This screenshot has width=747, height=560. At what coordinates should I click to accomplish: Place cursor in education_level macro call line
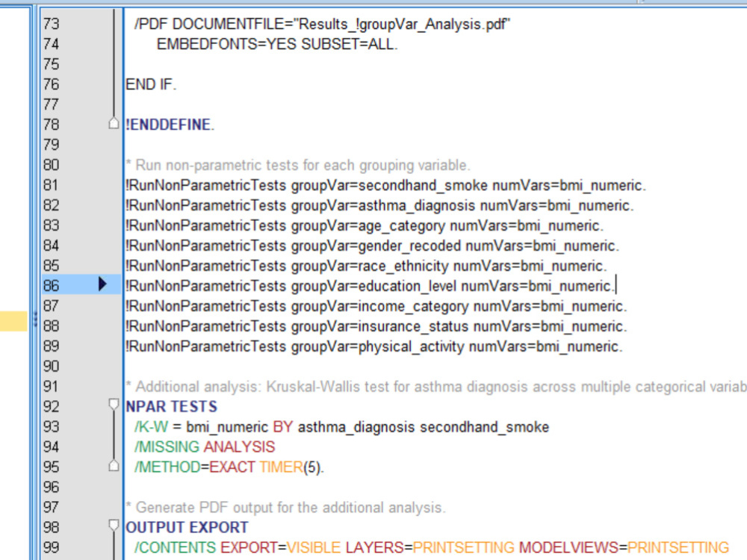(371, 286)
